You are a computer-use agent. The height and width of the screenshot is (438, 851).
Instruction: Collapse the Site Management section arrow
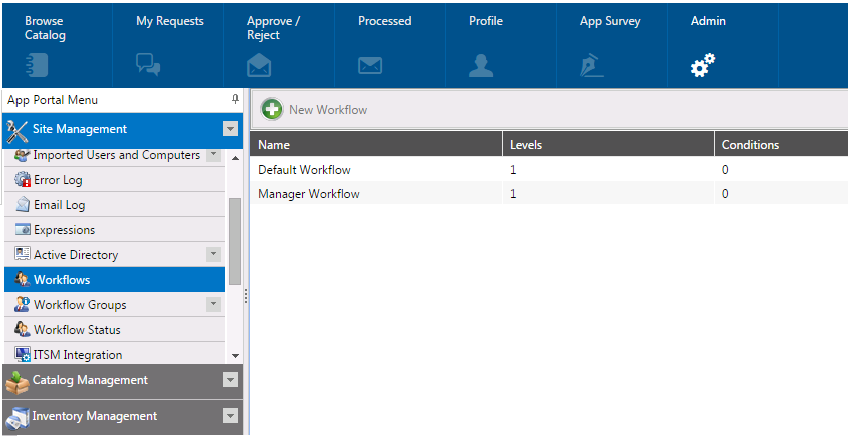coord(231,129)
